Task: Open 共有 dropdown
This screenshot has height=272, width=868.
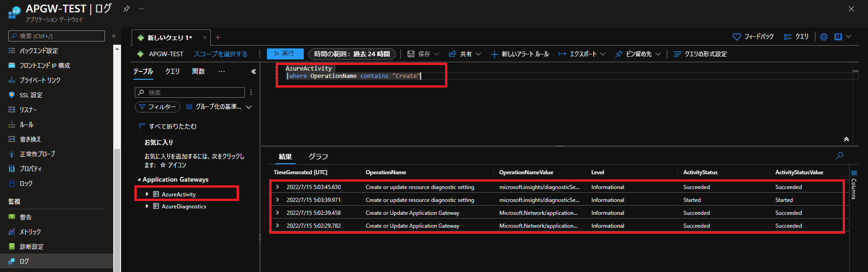Action: [465, 54]
